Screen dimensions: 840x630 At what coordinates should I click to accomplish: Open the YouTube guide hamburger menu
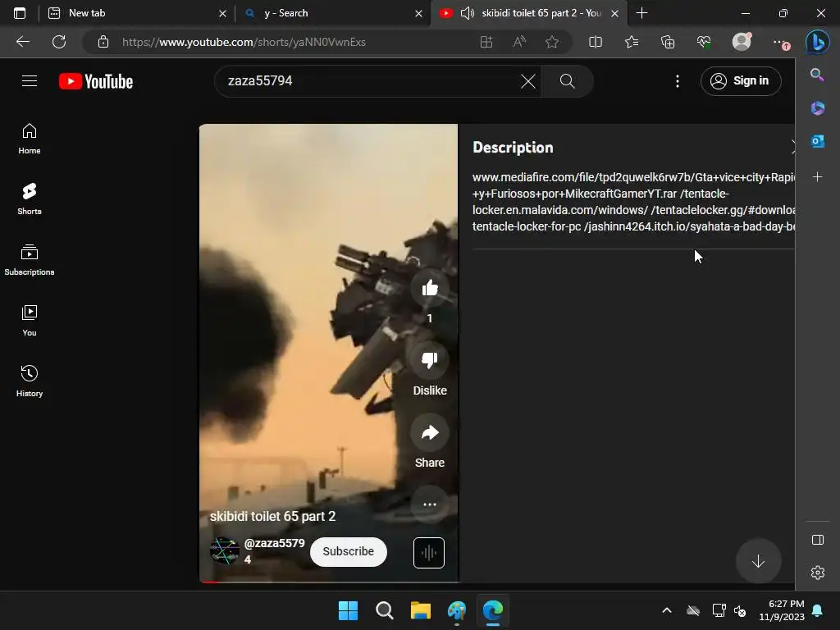tap(30, 81)
